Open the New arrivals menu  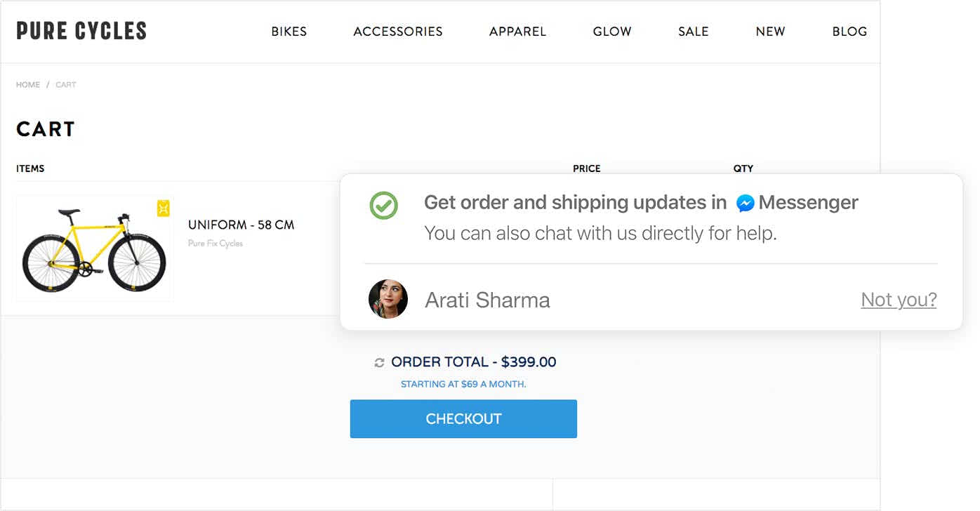770,32
